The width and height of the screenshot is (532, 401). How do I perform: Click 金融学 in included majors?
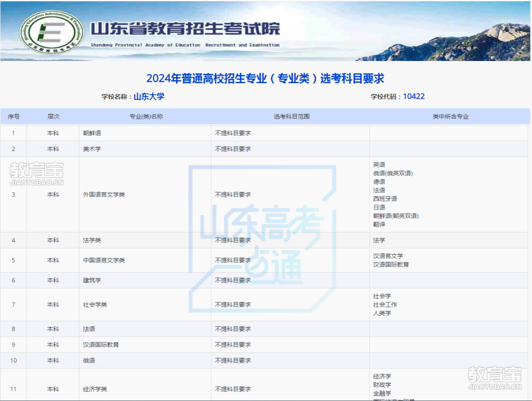[x=382, y=393]
